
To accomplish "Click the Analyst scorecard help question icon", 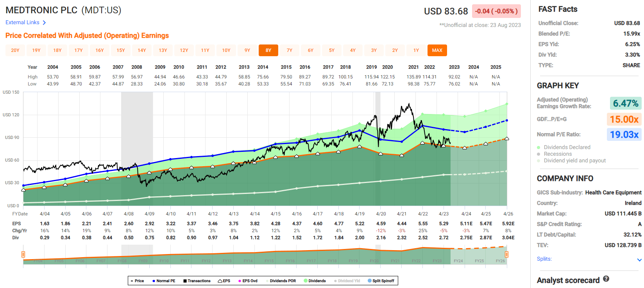I will click(x=606, y=279).
